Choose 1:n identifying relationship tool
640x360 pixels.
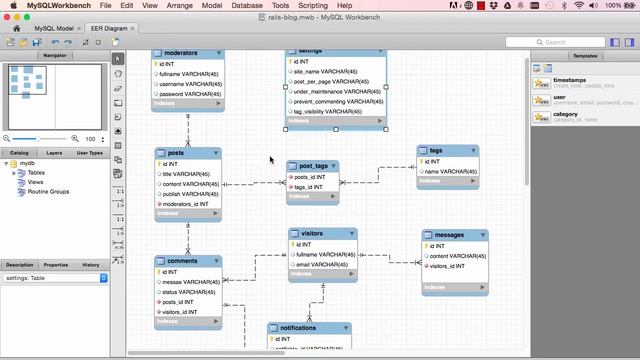click(x=118, y=231)
